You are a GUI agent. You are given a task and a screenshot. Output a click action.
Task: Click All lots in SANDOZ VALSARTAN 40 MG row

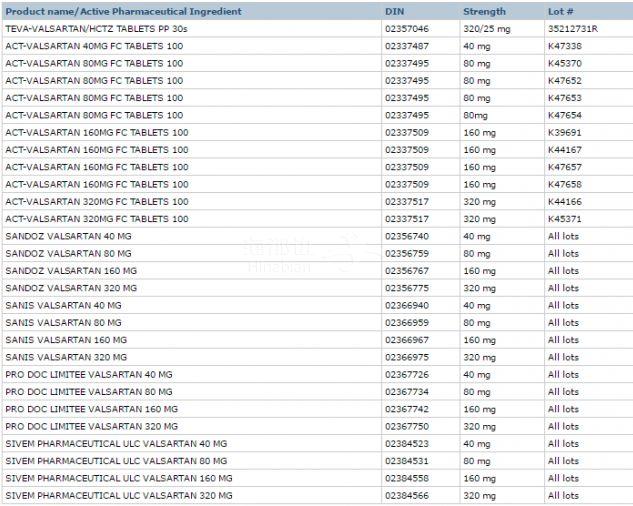tap(563, 237)
